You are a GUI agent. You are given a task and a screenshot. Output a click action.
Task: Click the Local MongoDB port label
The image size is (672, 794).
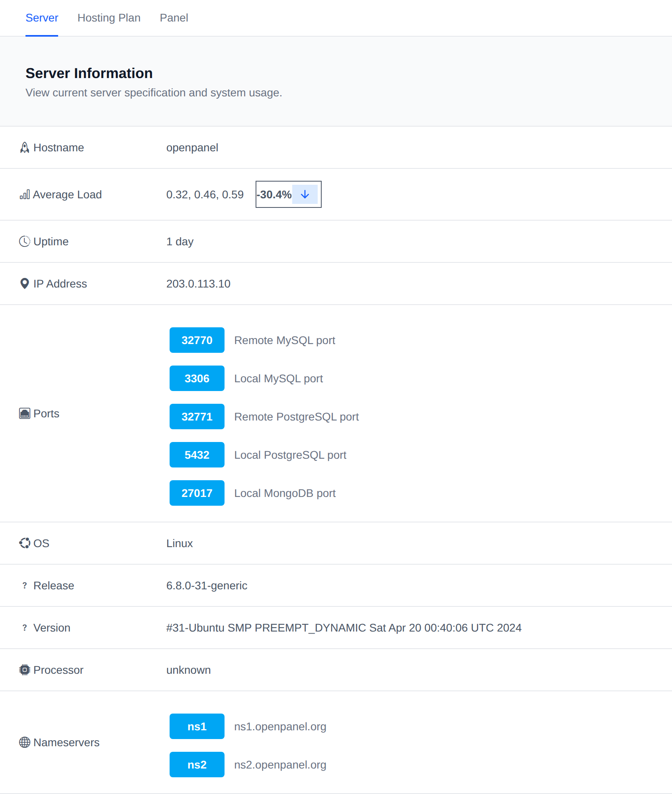point(285,493)
